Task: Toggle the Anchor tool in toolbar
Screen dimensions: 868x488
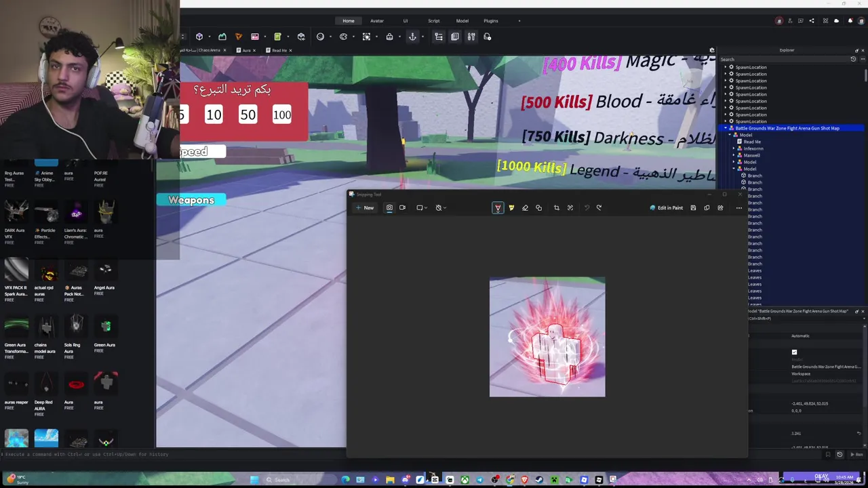Action: (412, 37)
